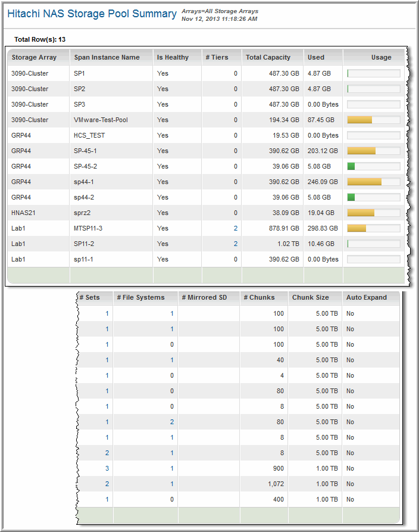The width and height of the screenshot is (419, 532).
Task: Open the # Tiers link for MTSP11-3
Action: click(235, 228)
